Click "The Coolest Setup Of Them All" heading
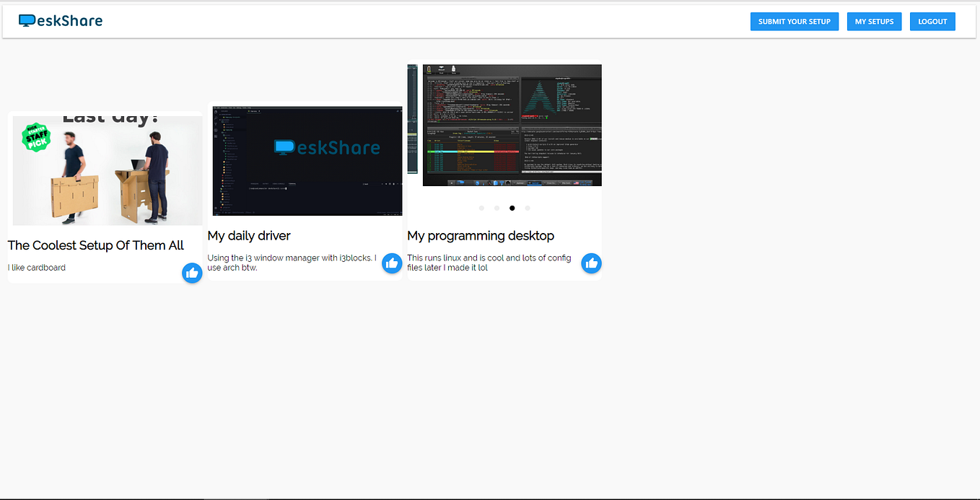980x500 pixels. point(96,245)
